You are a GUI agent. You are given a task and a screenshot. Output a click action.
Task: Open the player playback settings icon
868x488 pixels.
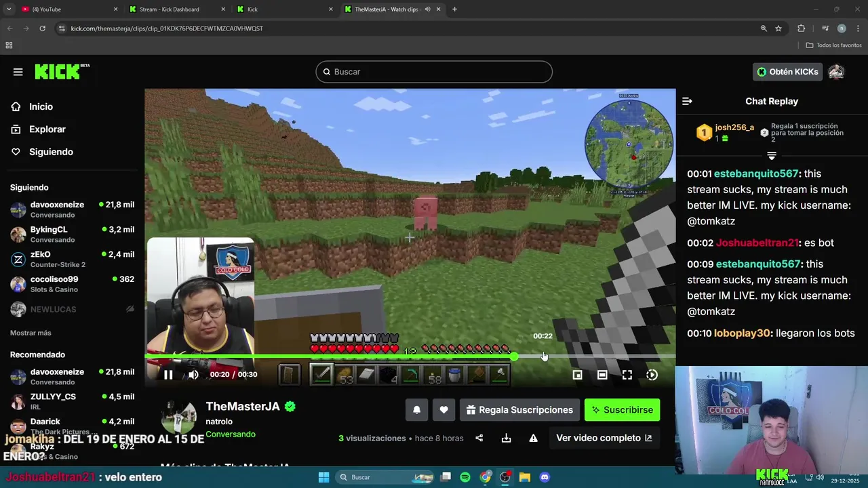coord(652,374)
